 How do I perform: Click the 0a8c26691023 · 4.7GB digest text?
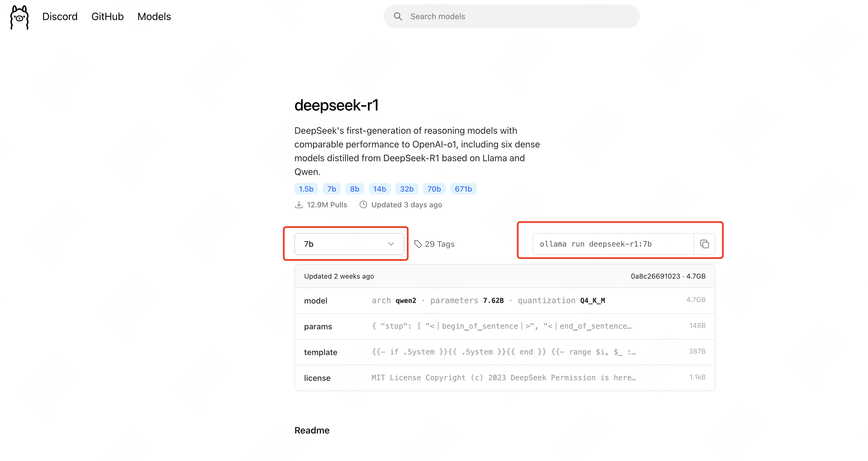(x=668, y=276)
